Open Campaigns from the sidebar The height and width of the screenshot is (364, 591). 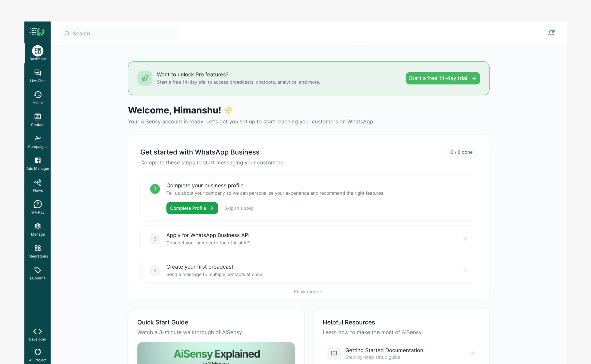pyautogui.click(x=38, y=142)
